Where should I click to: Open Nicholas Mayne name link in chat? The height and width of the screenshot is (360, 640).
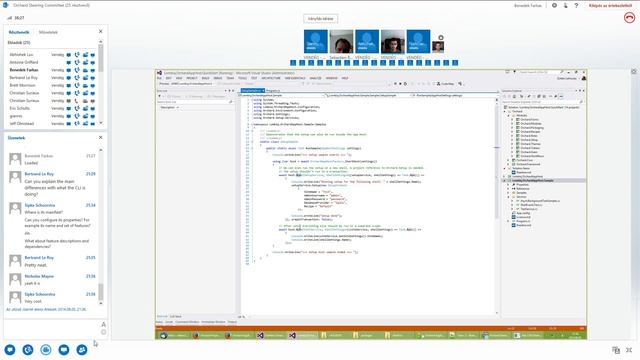pos(39,276)
